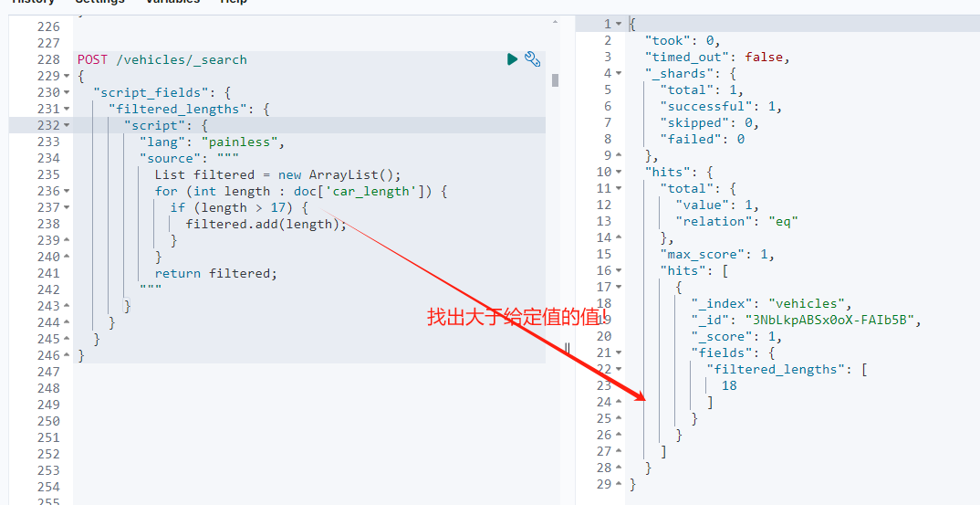Click line number 228 in the request gutter
Image resolution: width=980 pixels, height=505 pixels.
[48, 59]
